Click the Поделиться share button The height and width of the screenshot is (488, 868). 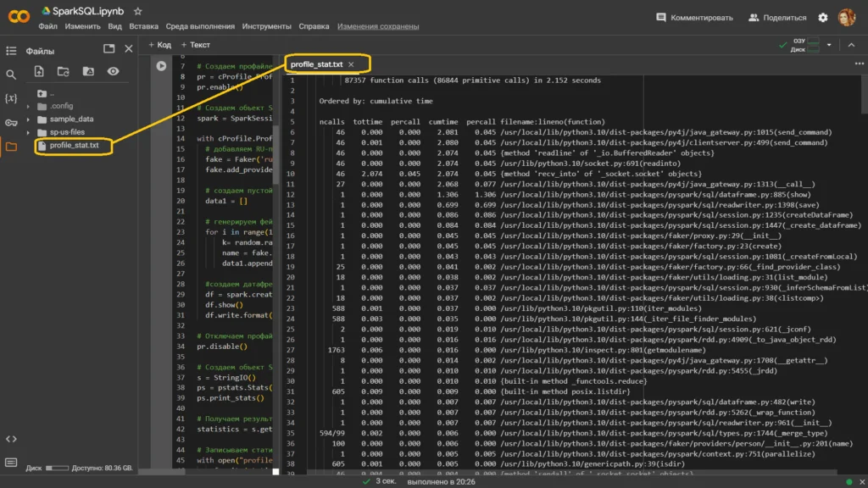pos(777,18)
